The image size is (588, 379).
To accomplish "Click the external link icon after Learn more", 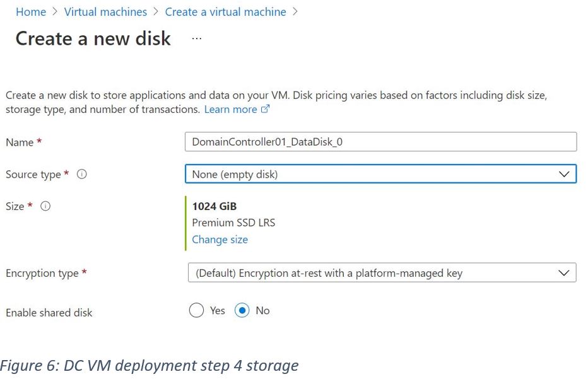I will tap(265, 110).
